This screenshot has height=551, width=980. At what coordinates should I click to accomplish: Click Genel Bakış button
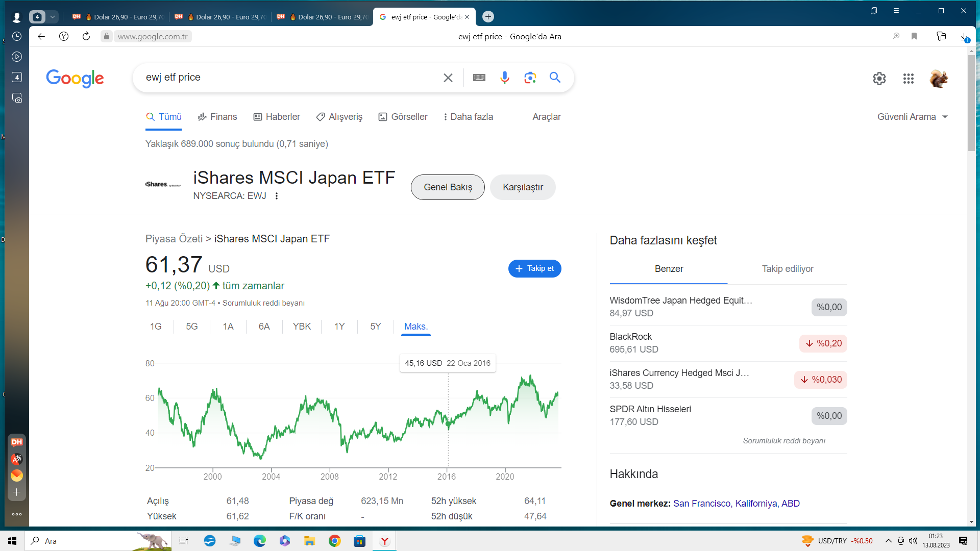(x=448, y=187)
